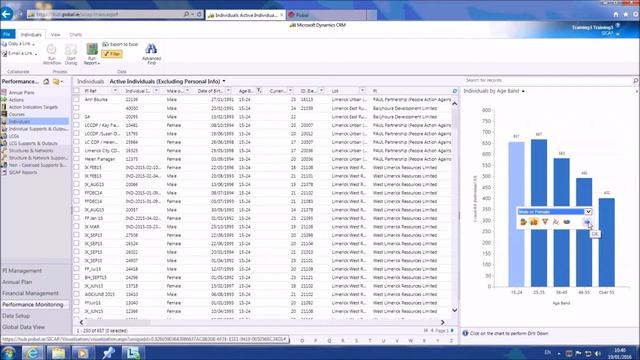Click the OK arrow in drill-down popup
This screenshot has width=640, height=360.
[587, 222]
